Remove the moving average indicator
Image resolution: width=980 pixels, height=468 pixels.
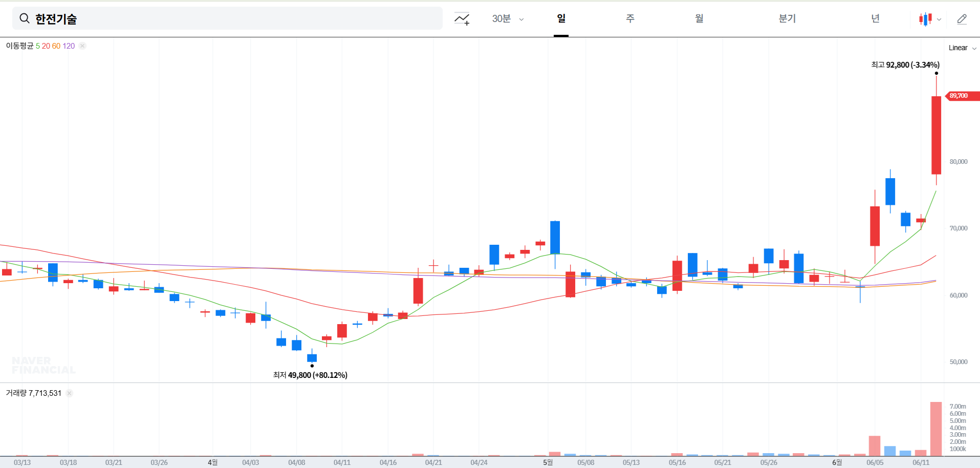[x=82, y=46]
